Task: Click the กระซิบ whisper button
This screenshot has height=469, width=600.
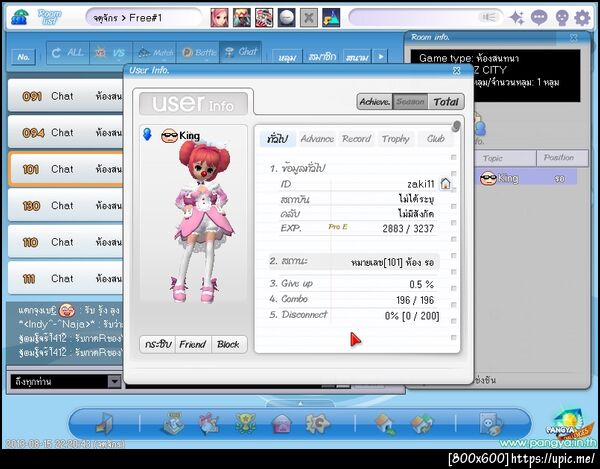Action: click(158, 344)
